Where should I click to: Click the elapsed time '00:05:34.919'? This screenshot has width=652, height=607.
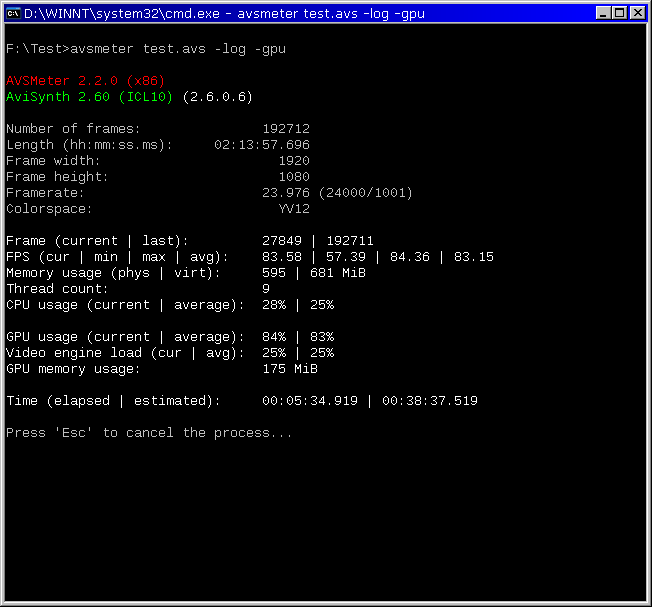pyautogui.click(x=310, y=401)
